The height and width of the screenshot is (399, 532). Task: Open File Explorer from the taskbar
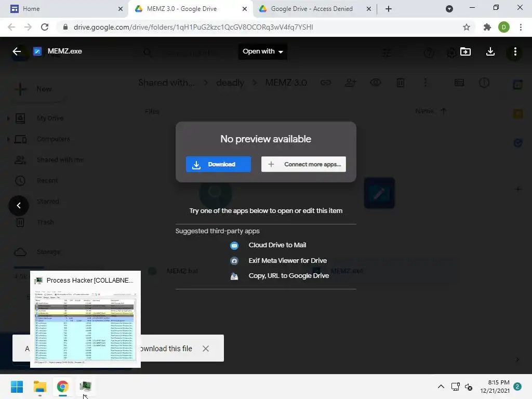pos(40,387)
